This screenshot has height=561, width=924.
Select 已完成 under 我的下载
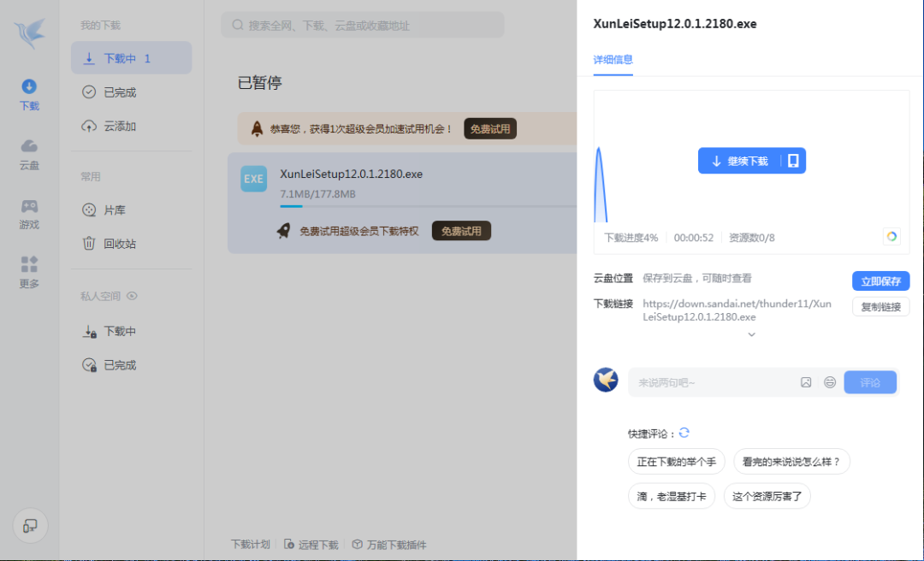click(132, 92)
